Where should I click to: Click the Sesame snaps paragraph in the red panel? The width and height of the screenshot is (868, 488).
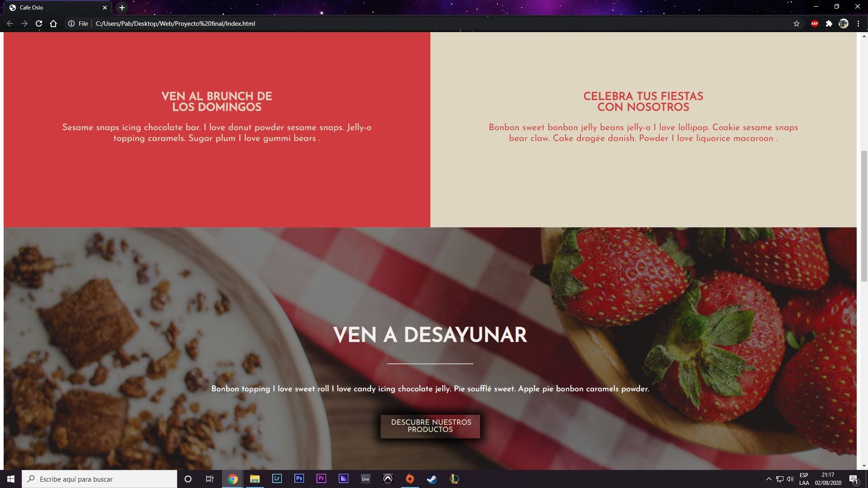coord(217,133)
